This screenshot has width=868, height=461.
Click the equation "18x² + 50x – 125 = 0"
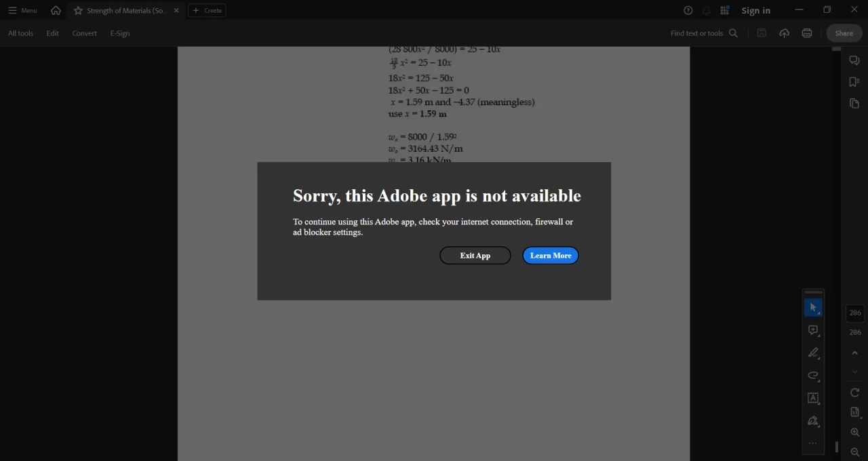pyautogui.click(x=429, y=90)
